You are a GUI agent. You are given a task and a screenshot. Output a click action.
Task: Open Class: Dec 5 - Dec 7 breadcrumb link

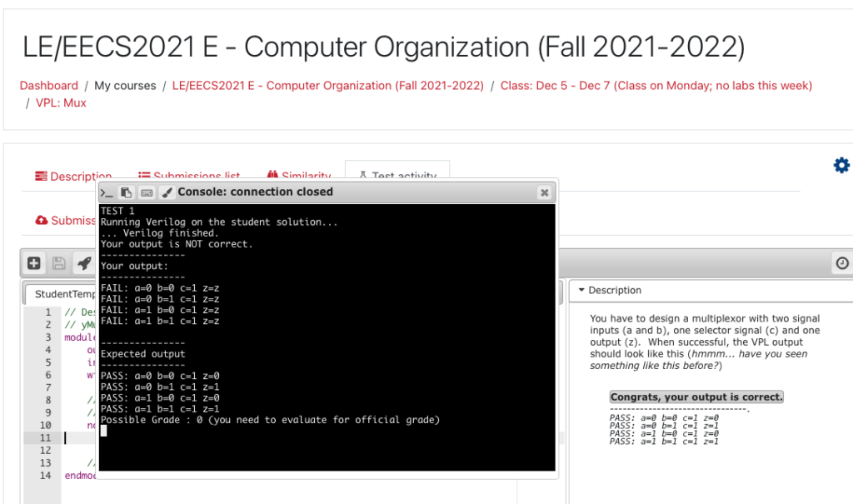click(656, 86)
